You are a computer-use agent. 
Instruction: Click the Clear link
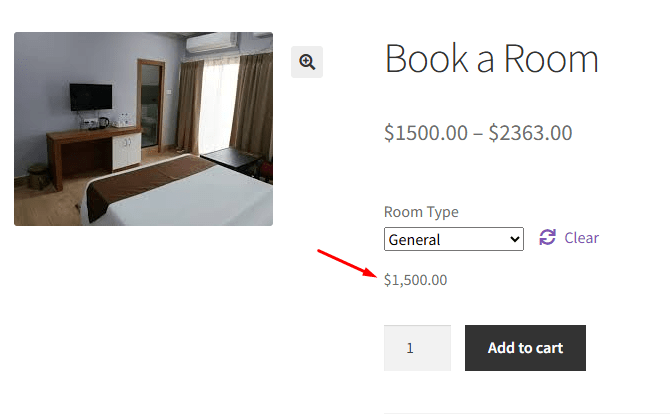[581, 238]
